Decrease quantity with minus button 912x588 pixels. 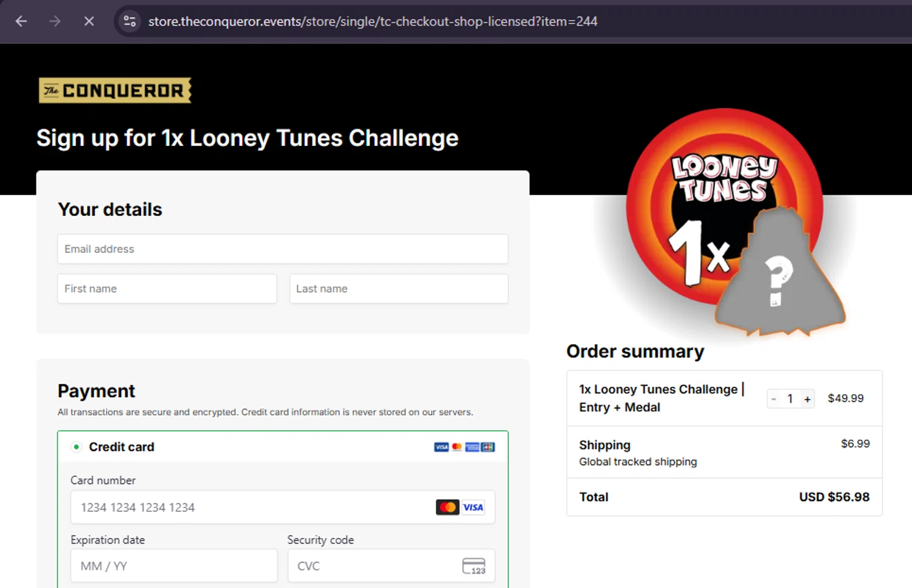pyautogui.click(x=773, y=399)
